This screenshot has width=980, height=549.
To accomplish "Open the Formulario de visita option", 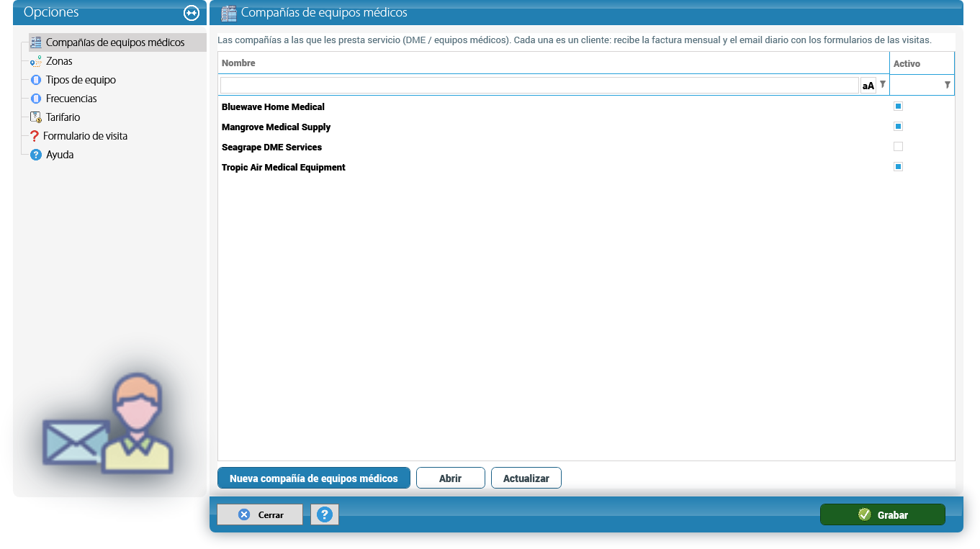I will tap(86, 136).
